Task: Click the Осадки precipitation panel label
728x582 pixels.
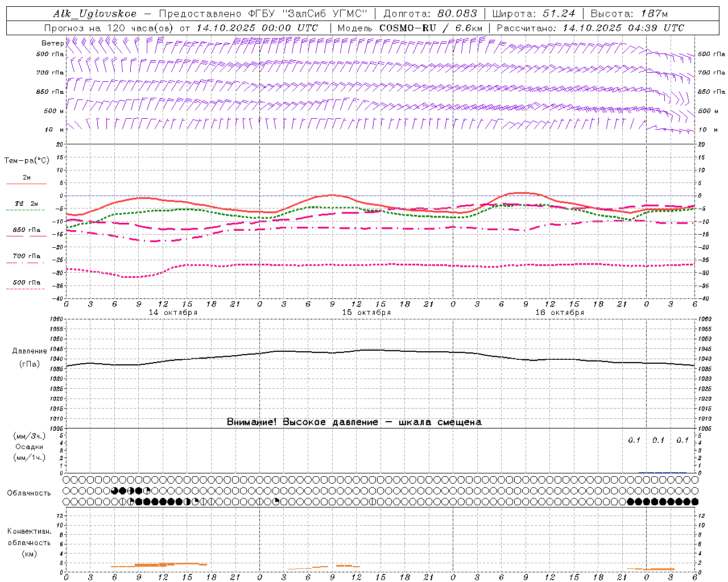Action: pyautogui.click(x=30, y=447)
